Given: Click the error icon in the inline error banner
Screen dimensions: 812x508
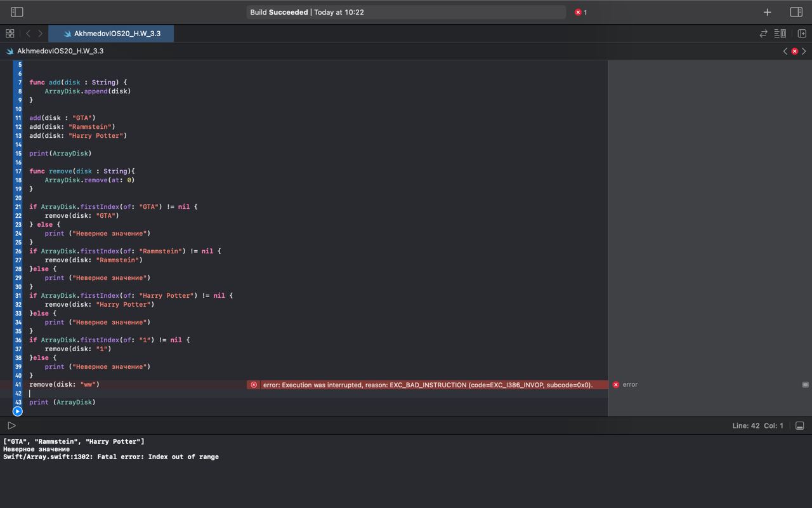Looking at the screenshot, I should pos(254,385).
